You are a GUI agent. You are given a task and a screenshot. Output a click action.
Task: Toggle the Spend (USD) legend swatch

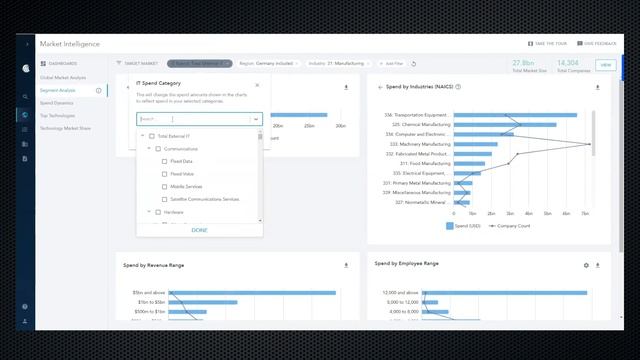coord(449,226)
